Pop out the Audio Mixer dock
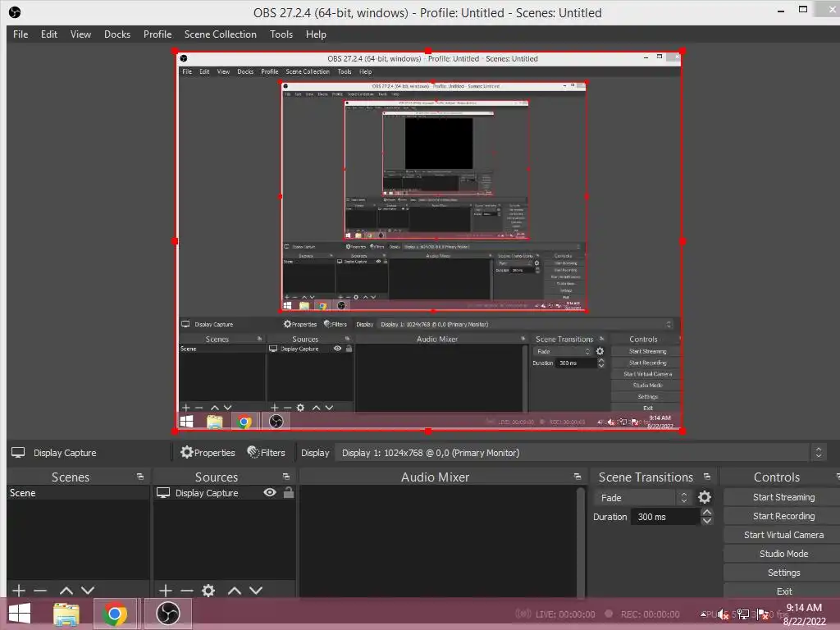The image size is (840, 630). tap(577, 477)
